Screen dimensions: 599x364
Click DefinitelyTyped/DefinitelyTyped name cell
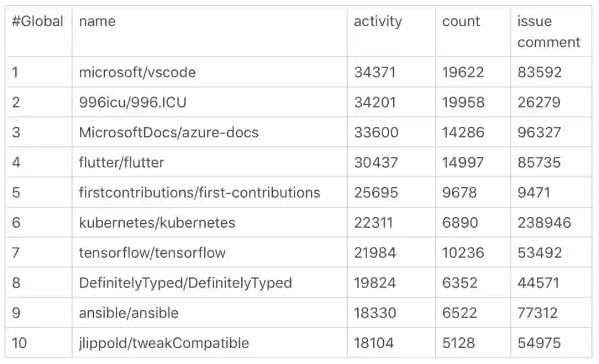click(x=185, y=283)
